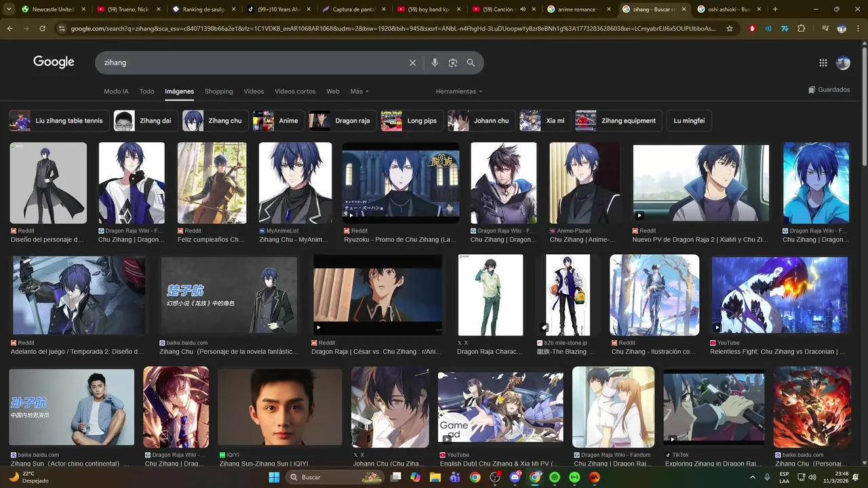Open the baike.baidu.com Zihang Chu personaje image

pos(228,295)
